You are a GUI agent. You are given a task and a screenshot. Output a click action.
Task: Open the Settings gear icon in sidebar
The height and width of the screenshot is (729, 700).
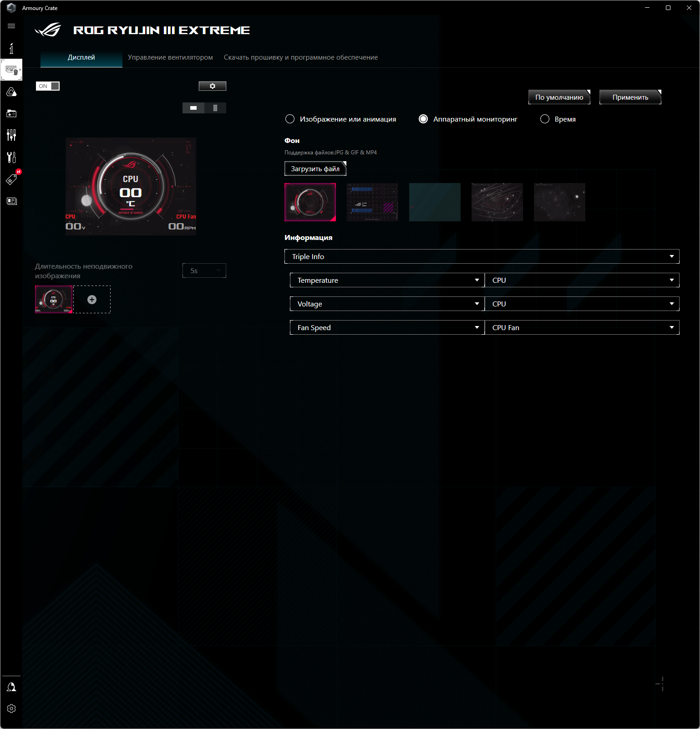[11, 709]
